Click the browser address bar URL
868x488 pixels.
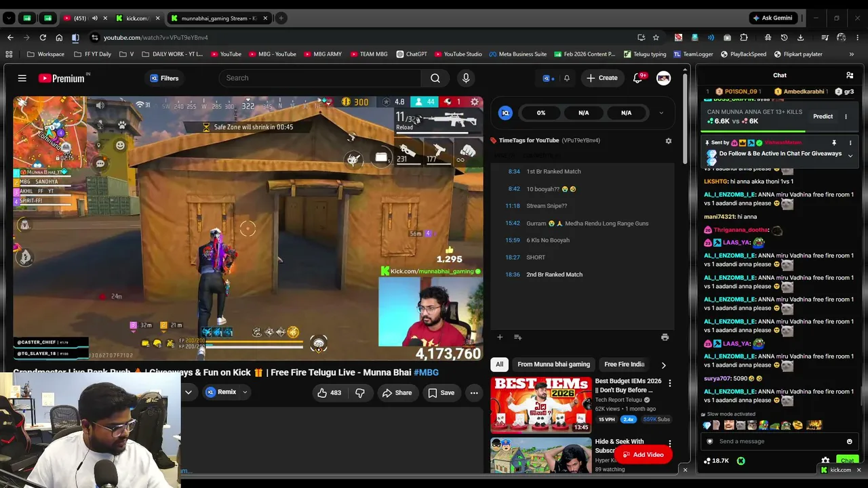(x=156, y=37)
